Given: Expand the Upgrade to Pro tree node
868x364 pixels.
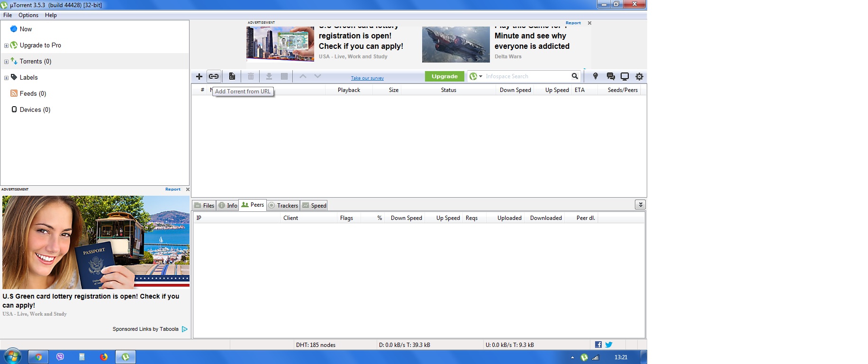Looking at the screenshot, I should tap(6, 45).
